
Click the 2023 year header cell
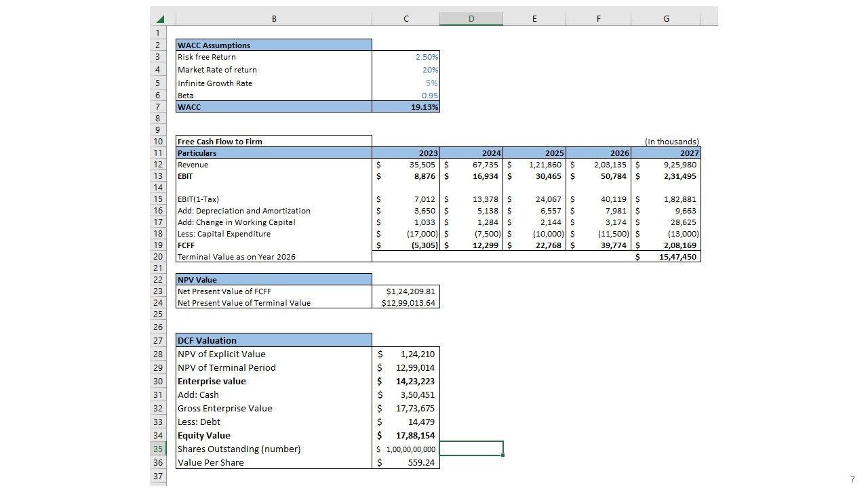coord(406,153)
